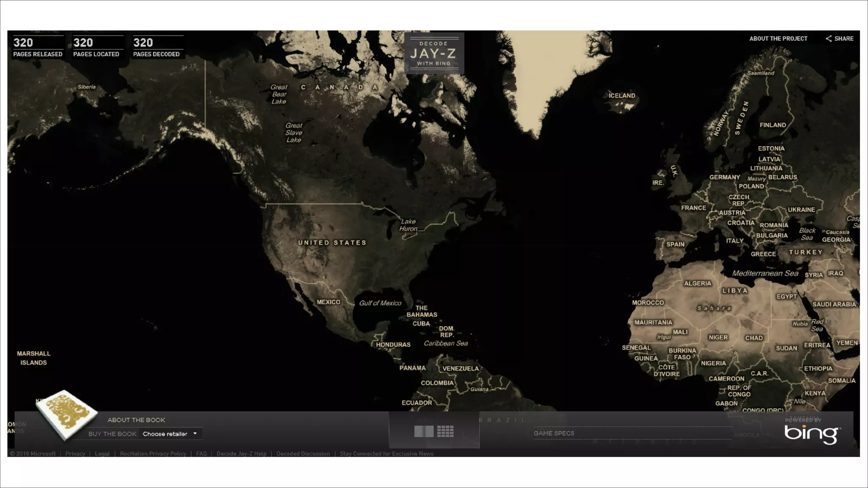
Task: Open the Privacy footer link
Action: tap(75, 454)
